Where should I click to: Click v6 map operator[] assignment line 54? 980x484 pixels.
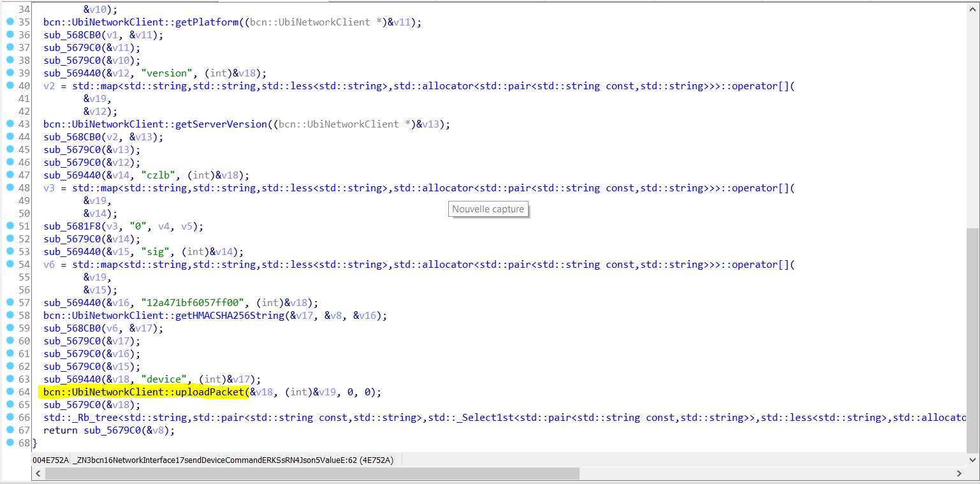[x=420, y=264]
